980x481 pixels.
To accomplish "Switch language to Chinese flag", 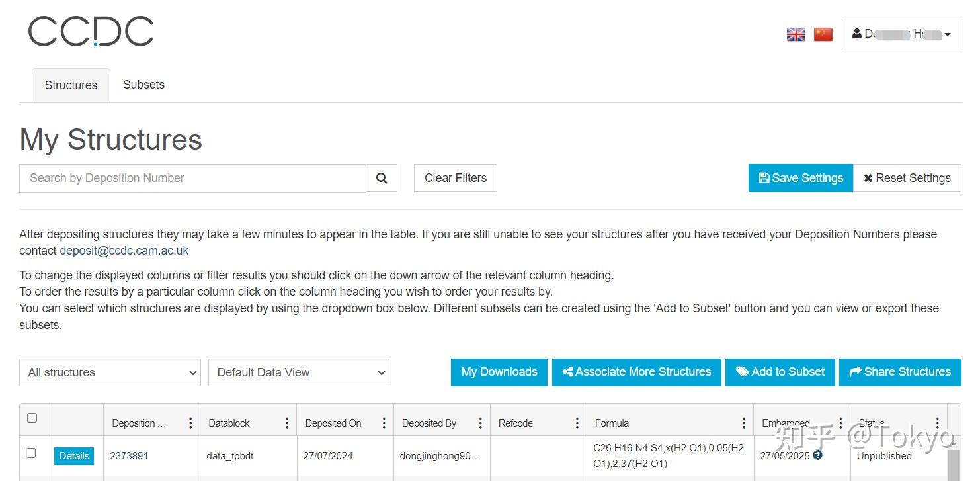I will [823, 34].
